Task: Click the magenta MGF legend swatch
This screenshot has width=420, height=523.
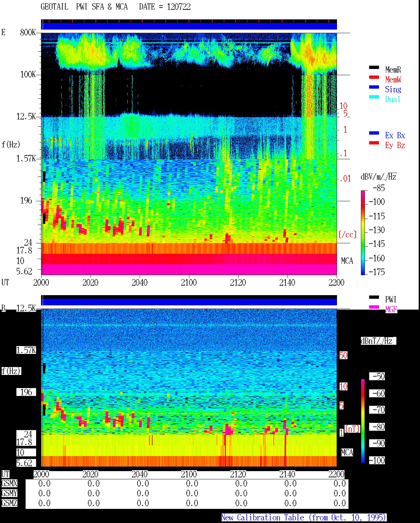Action: (374, 307)
